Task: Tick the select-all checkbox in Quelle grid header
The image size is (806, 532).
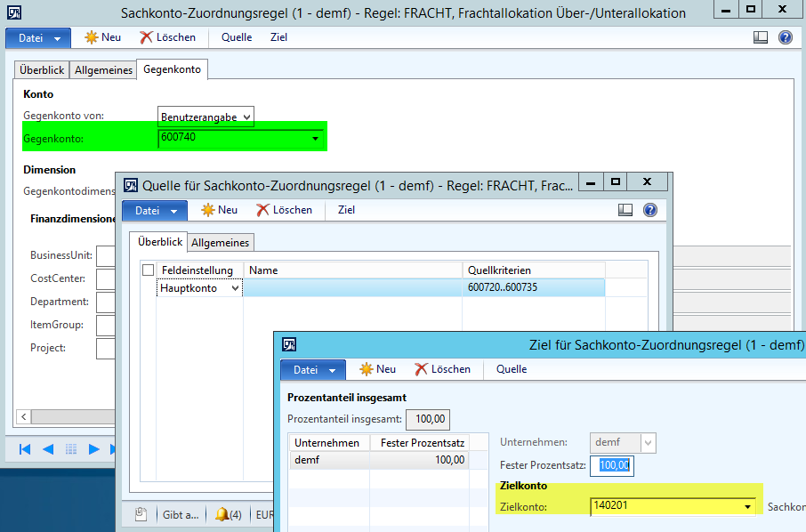Action: (x=149, y=270)
